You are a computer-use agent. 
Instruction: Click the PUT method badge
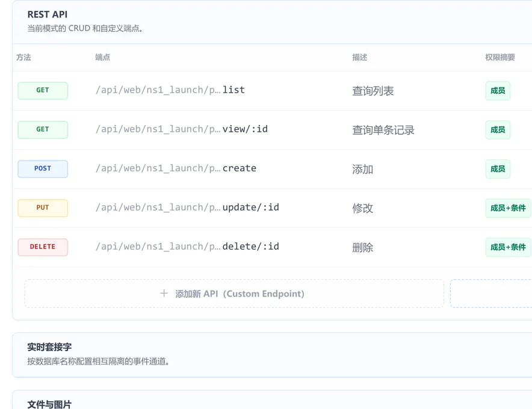click(43, 208)
